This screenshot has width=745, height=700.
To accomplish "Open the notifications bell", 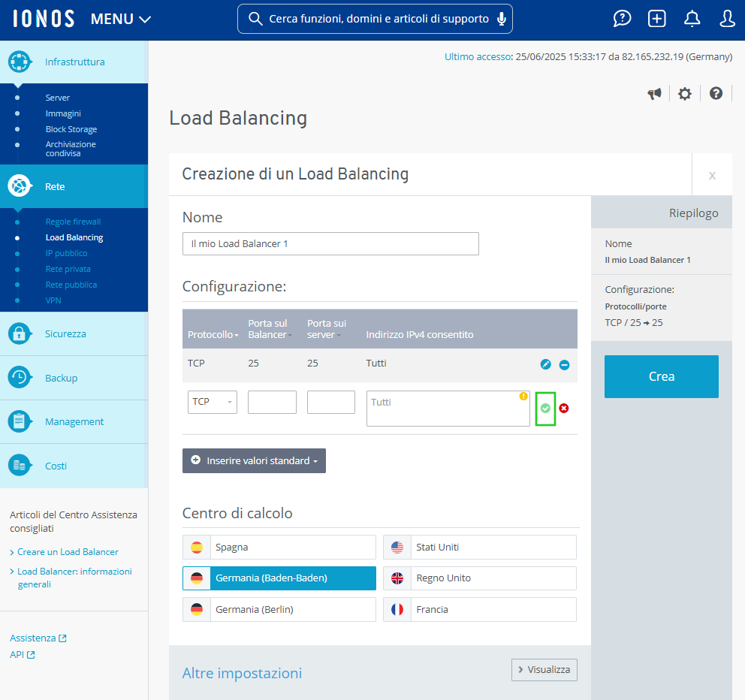I will tap(692, 19).
